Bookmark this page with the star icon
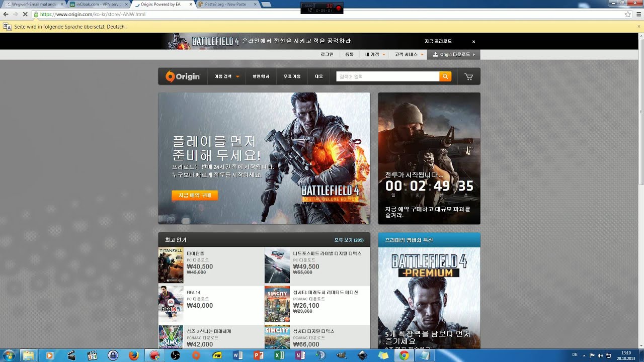The image size is (644, 362). [628, 15]
